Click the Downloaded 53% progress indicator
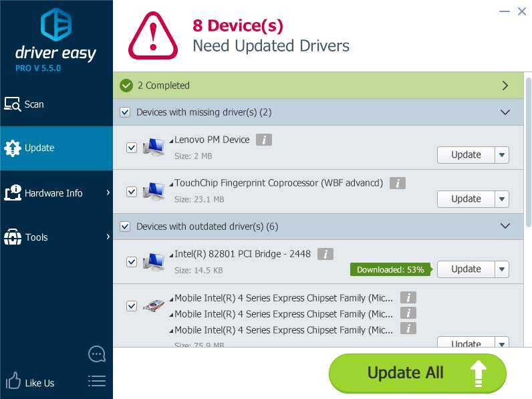532x399 pixels. [390, 269]
